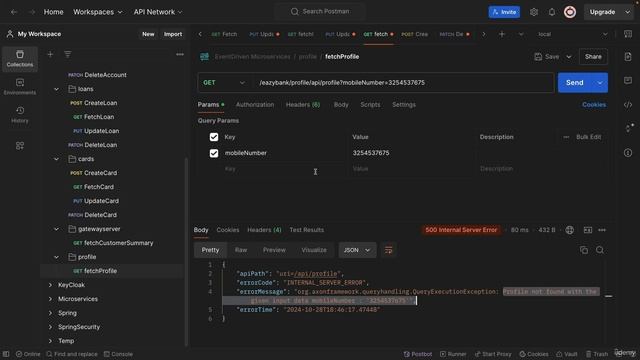Open Runner in the status bar
Image resolution: width=640 pixels, height=360 pixels.
click(453, 354)
